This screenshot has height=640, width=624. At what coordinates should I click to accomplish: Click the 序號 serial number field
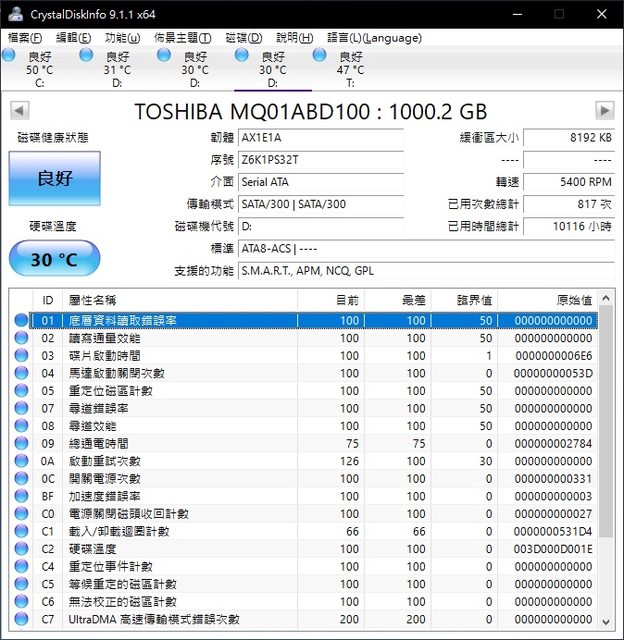pos(322,160)
